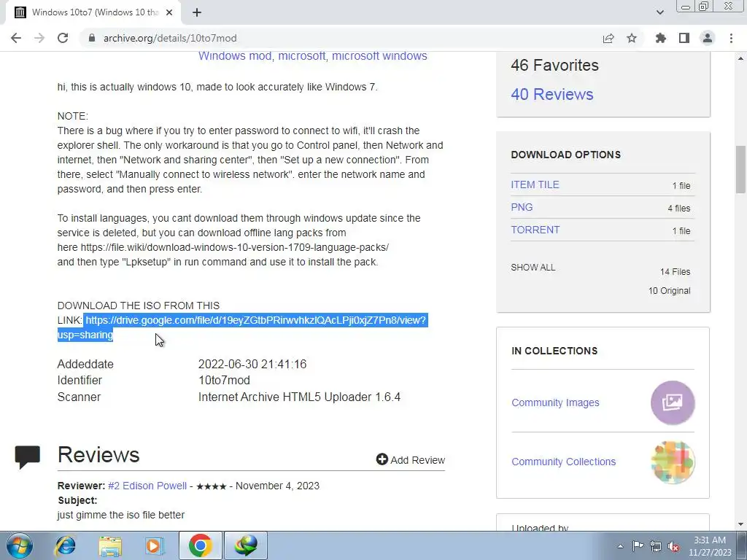This screenshot has width=747, height=560.
Task: Click the 14 Files count text
Action: click(675, 272)
